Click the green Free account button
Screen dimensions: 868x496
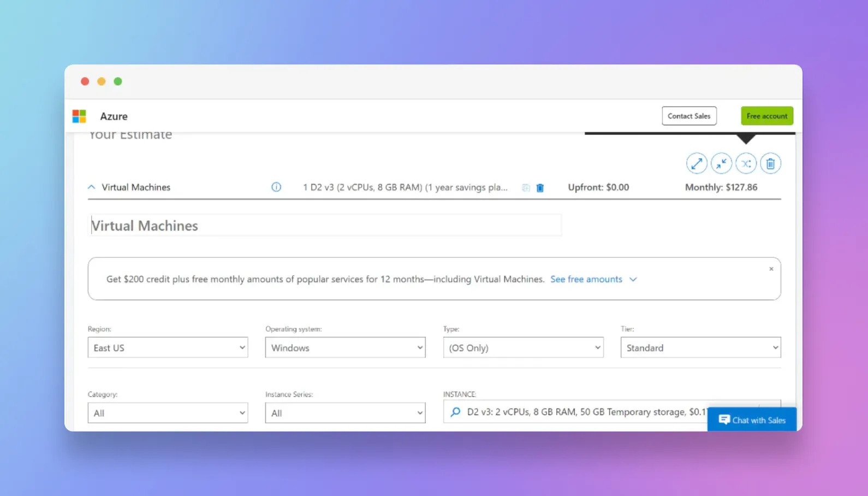tap(766, 116)
